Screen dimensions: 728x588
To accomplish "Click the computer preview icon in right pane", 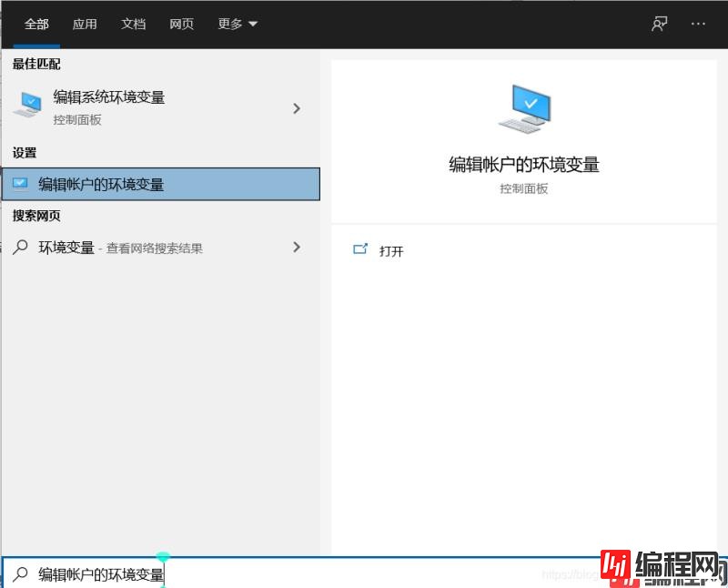I will [526, 106].
